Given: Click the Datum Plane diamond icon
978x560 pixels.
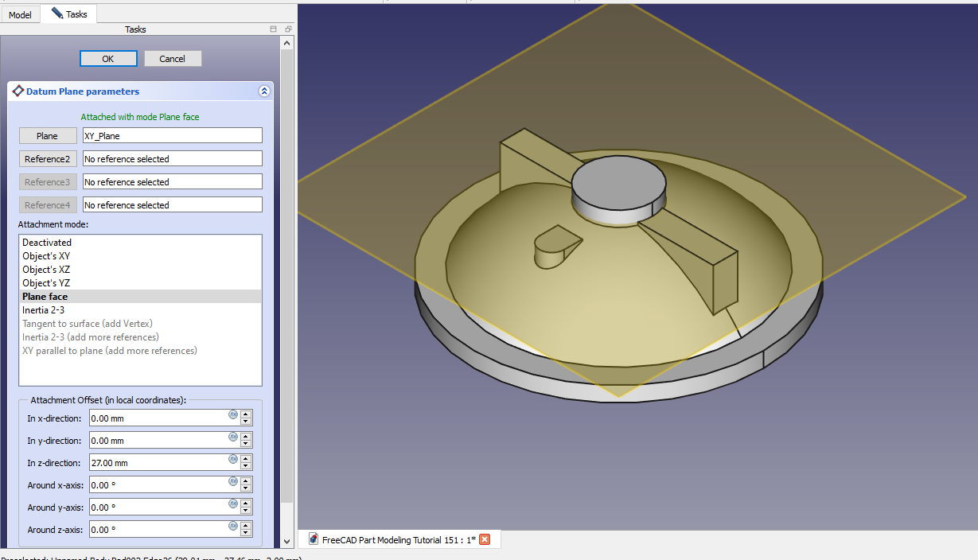Looking at the screenshot, I should [18, 91].
